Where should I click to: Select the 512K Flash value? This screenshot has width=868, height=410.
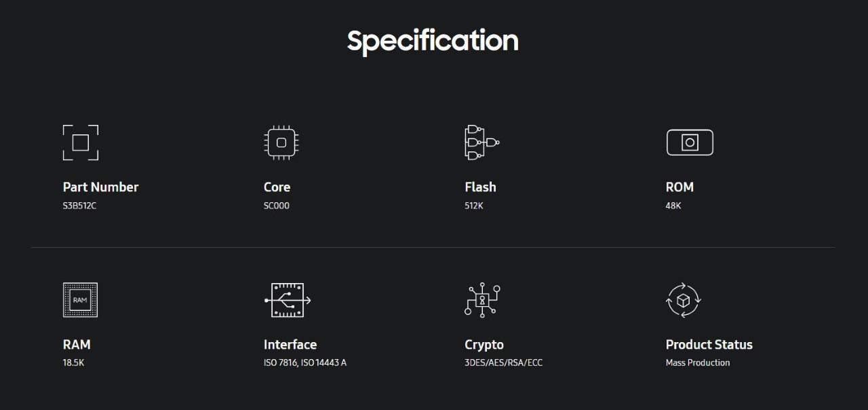coord(474,206)
